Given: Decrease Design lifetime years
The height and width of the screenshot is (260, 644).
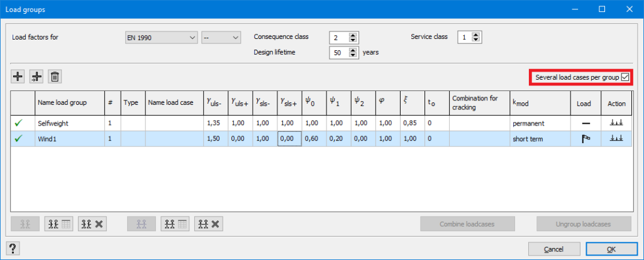Looking at the screenshot, I should tap(352, 55).
